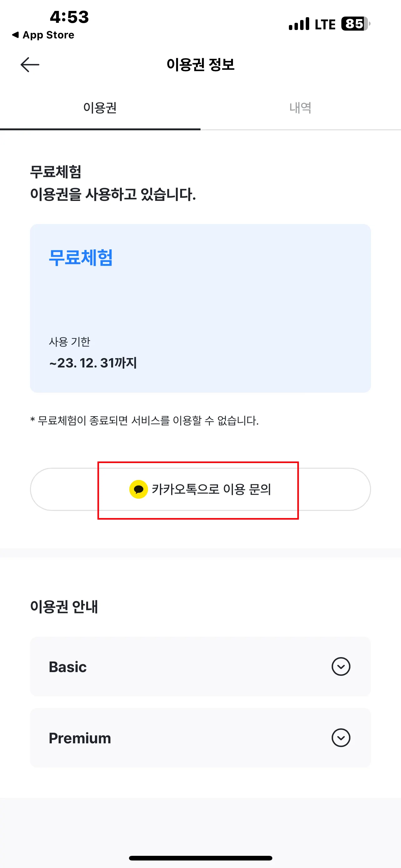Tap the ~23. 12. 31까지 expiry date
Viewport: 401px width, 868px height.
coord(93,363)
